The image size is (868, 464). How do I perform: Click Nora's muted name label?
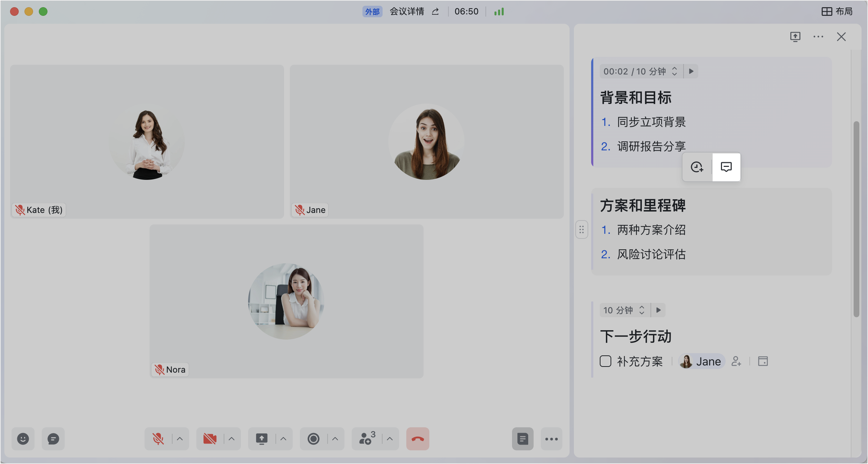[x=170, y=369]
